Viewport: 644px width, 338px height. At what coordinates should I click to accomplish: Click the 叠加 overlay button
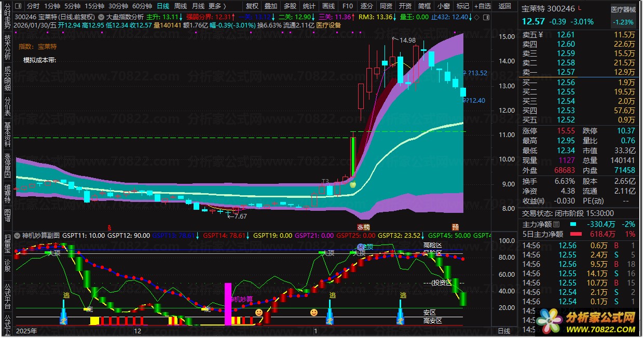tap(271, 6)
